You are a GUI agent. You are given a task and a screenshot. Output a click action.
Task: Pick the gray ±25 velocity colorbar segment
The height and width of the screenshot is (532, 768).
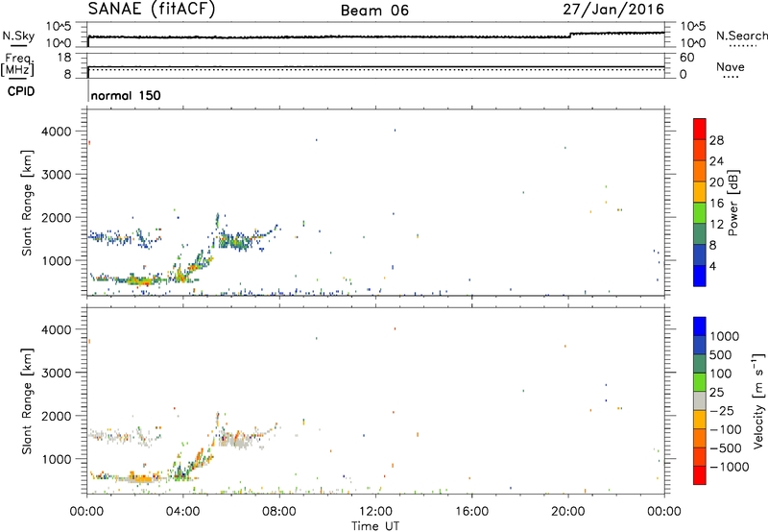(700, 400)
